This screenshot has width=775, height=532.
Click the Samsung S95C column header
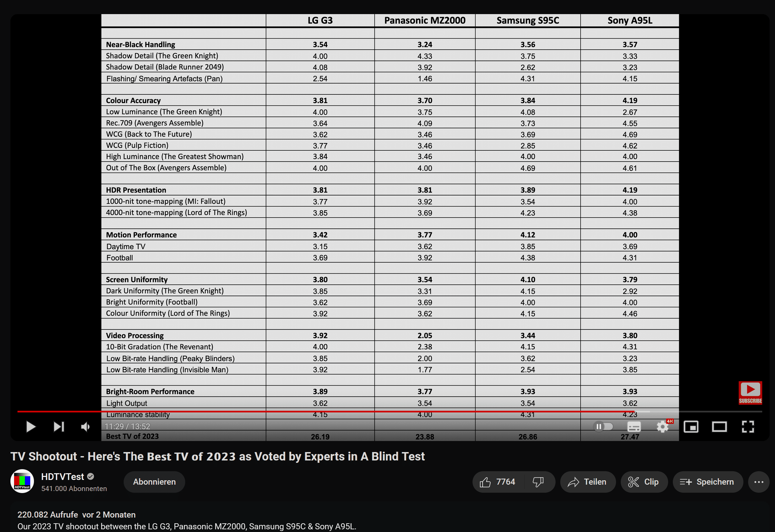(528, 20)
